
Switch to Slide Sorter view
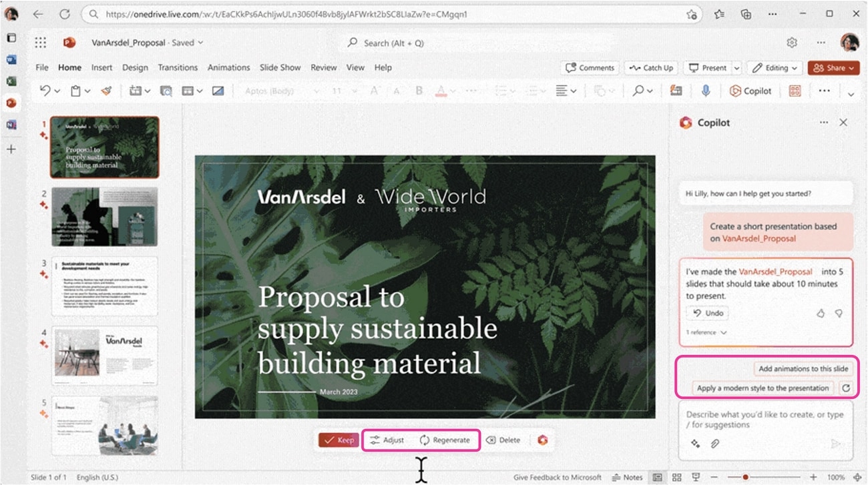pos(677,478)
